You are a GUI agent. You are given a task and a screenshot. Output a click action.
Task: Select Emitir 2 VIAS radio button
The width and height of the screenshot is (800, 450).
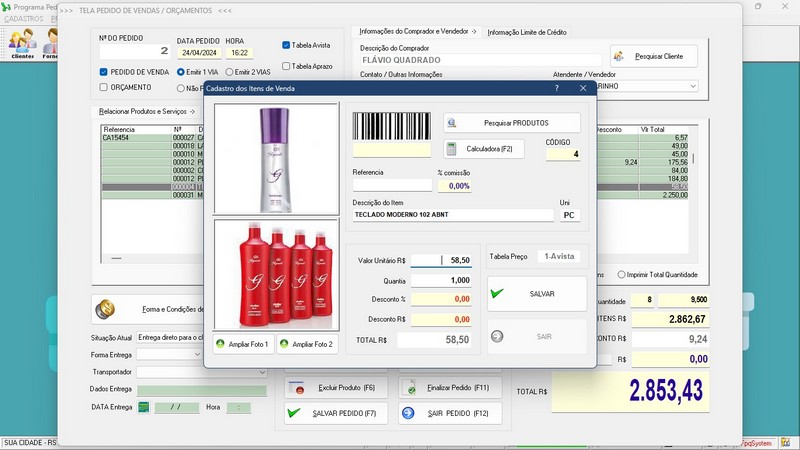(x=229, y=72)
